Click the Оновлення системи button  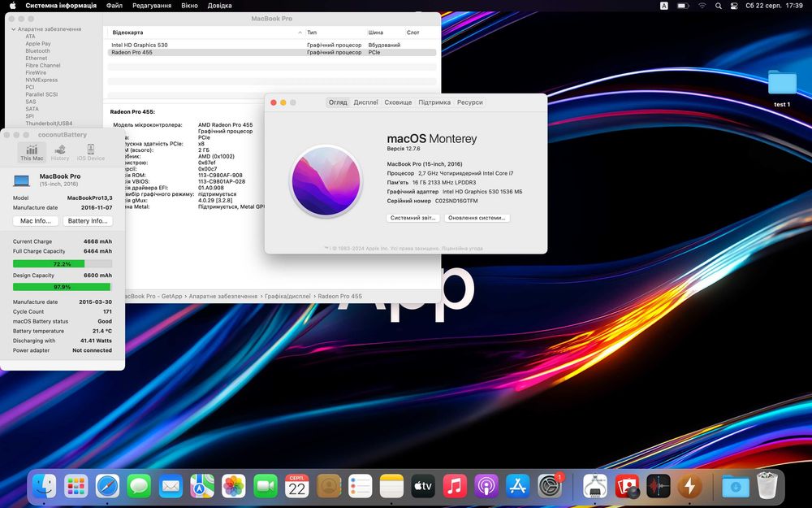point(477,218)
